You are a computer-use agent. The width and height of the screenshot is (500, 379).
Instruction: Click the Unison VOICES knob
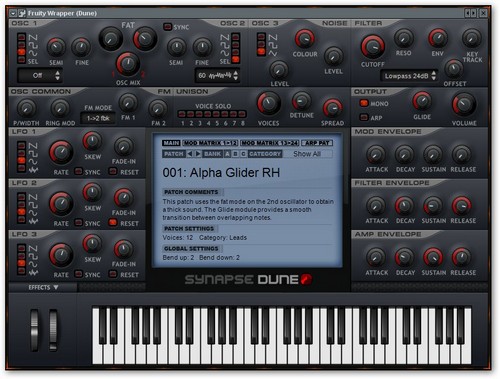[x=268, y=104]
